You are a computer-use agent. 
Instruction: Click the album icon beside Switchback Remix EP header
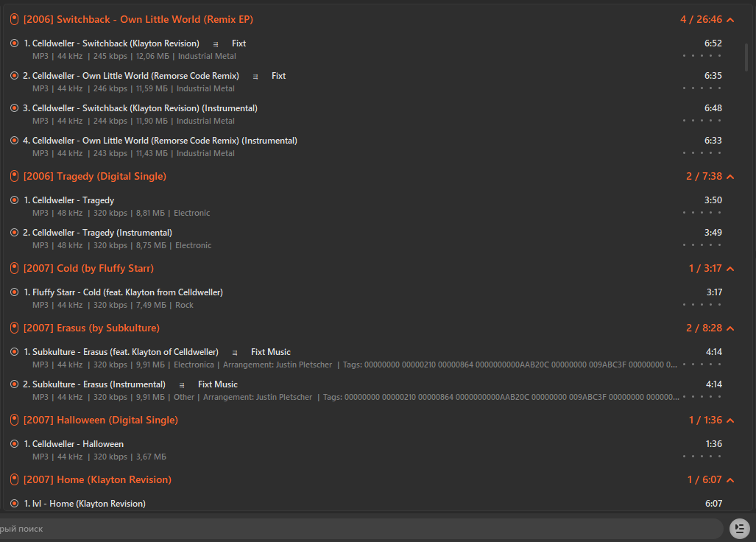[14, 19]
